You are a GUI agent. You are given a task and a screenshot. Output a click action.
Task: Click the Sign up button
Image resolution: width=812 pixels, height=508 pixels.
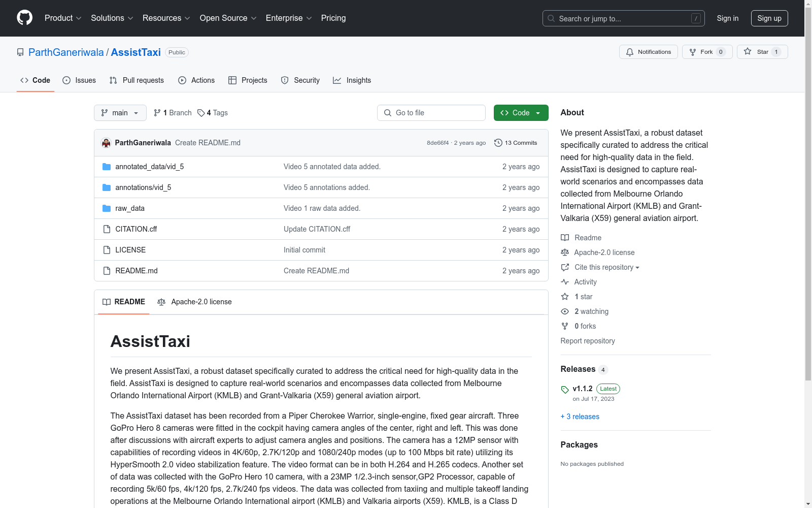(769, 18)
